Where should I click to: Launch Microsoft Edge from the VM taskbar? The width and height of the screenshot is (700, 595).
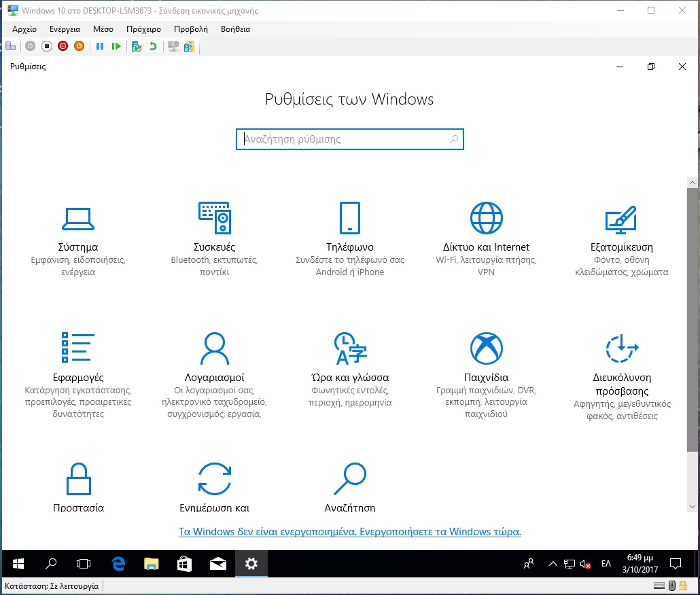pos(118,564)
